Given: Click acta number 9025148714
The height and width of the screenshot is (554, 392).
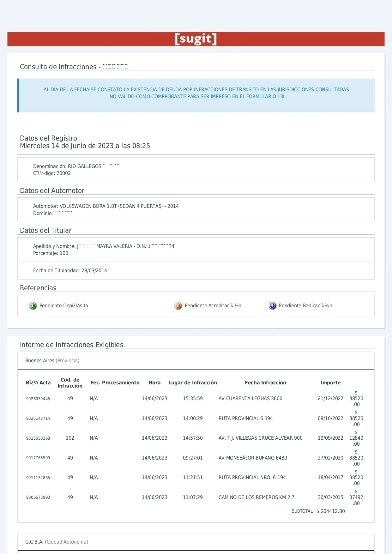Looking at the screenshot, I should [x=38, y=419].
